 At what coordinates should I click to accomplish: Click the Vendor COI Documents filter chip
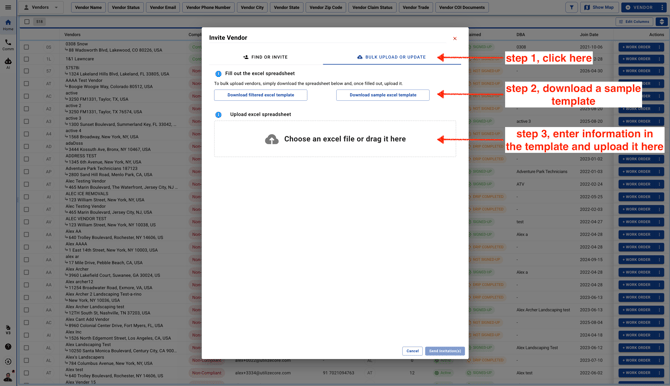(x=462, y=7)
